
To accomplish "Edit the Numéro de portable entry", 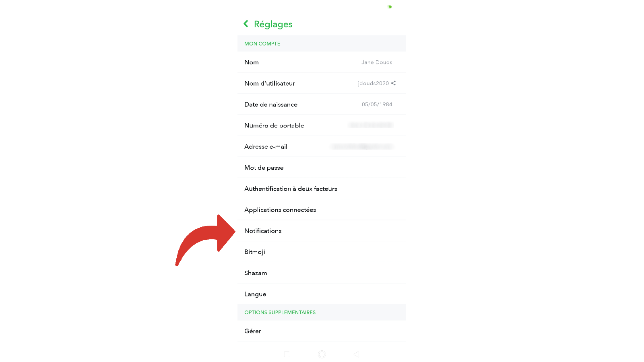I will (x=322, y=125).
